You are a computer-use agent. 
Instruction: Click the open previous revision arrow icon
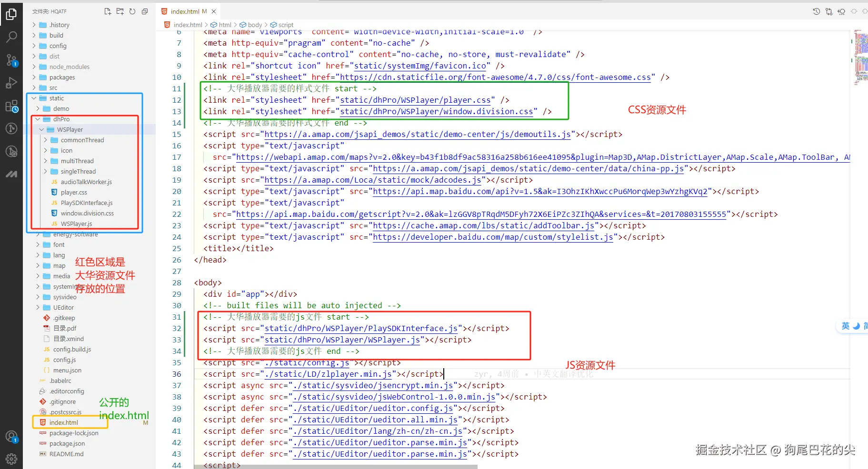click(x=841, y=11)
